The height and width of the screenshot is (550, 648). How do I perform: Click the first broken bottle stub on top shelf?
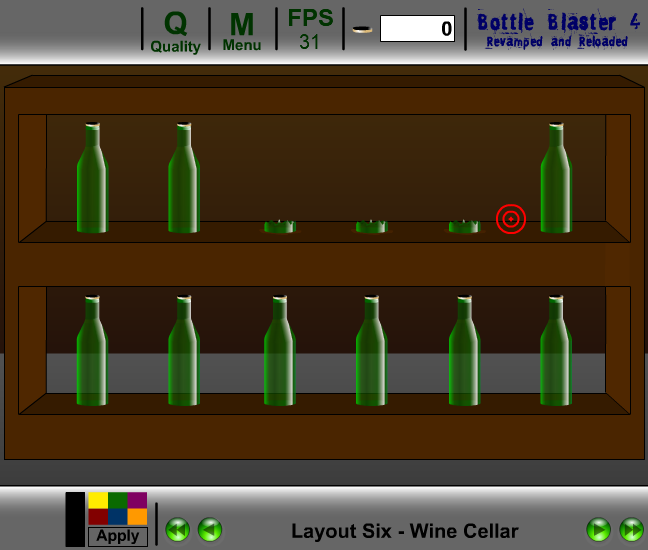tap(280, 226)
